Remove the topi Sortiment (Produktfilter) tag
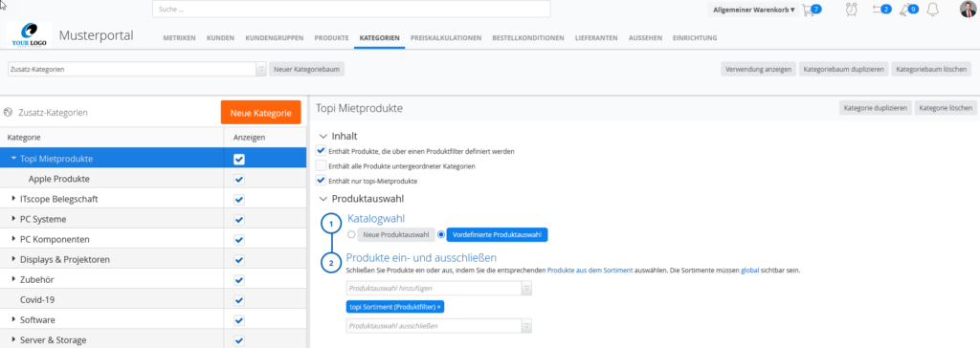The width and height of the screenshot is (980, 348). click(x=438, y=307)
